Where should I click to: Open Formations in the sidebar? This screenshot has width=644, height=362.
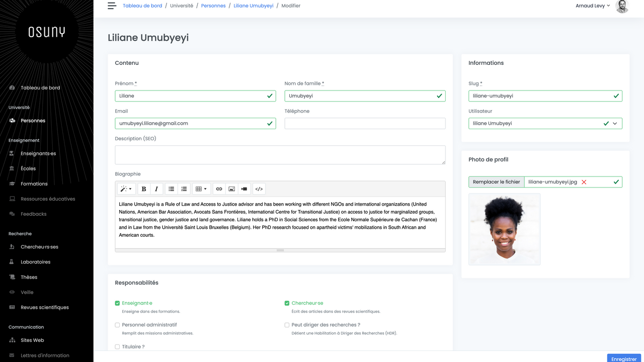34,184
